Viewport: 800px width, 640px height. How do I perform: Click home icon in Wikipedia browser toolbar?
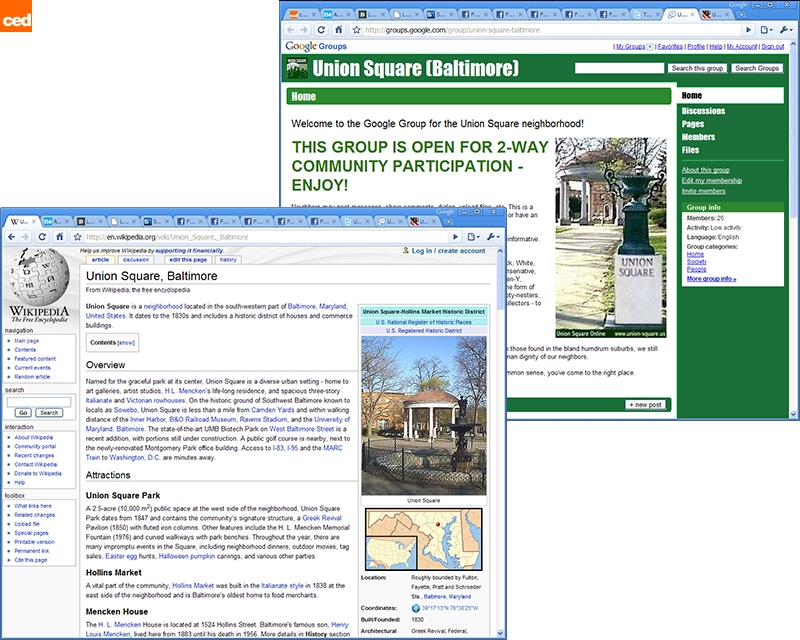[x=60, y=236]
